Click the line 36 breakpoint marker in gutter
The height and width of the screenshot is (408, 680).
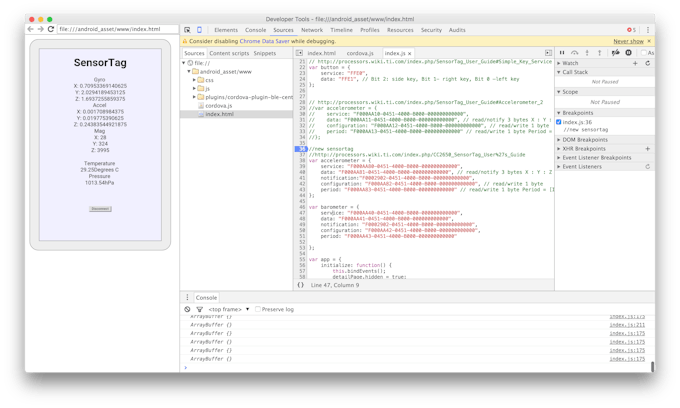coord(301,149)
